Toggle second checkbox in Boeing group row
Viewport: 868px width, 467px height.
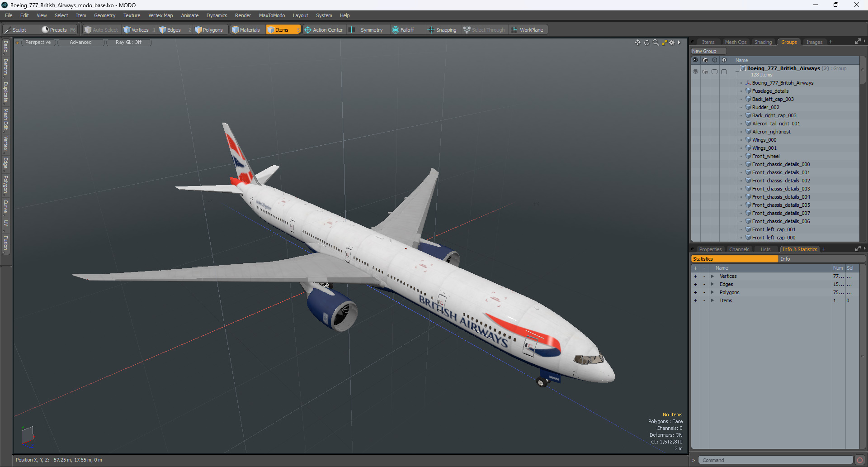[724, 71]
